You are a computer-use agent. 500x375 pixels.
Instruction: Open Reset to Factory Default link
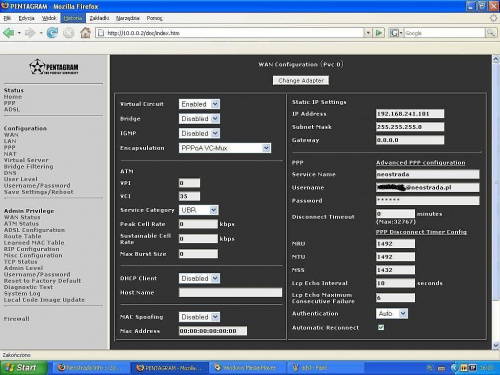click(x=42, y=281)
